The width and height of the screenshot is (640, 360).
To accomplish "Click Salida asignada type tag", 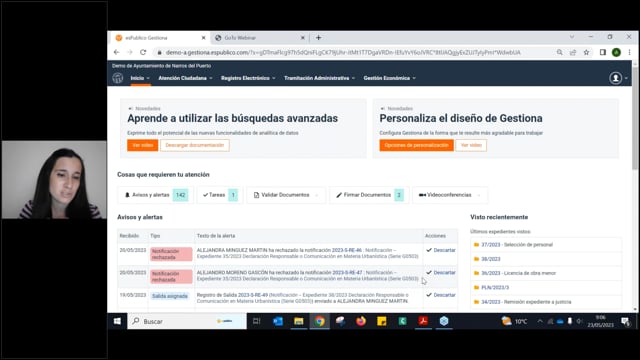I will pos(170,296).
